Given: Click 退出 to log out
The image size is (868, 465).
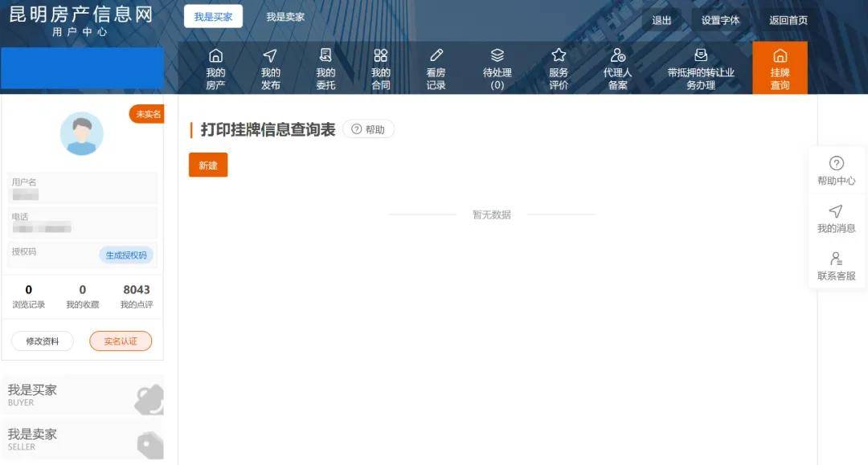Looking at the screenshot, I should point(661,20).
